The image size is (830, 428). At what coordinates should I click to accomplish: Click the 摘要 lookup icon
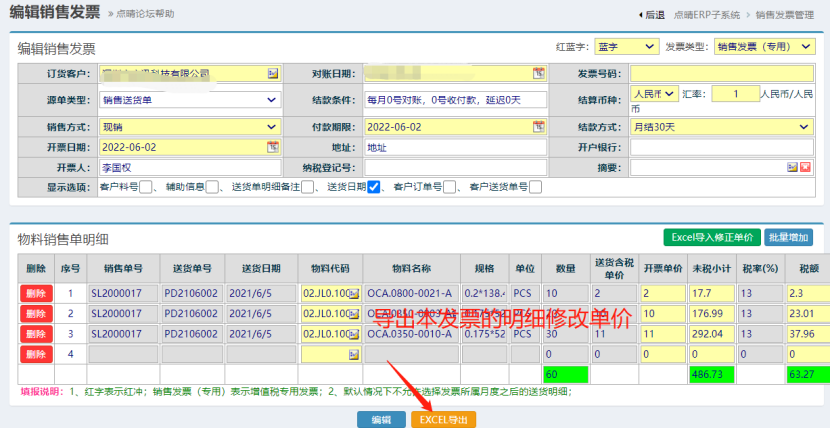[792, 167]
